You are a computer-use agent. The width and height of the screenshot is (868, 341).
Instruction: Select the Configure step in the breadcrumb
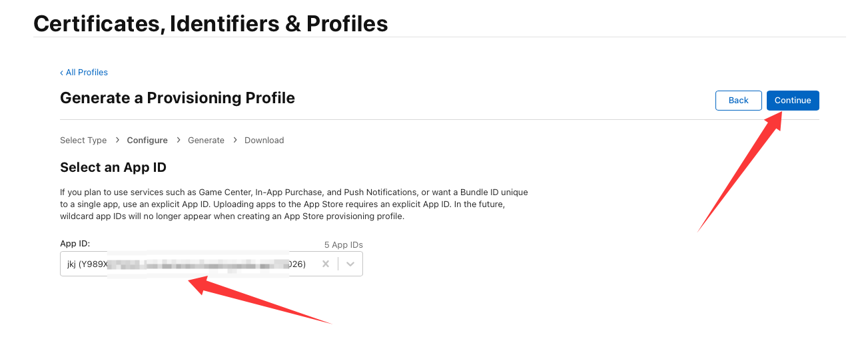pyautogui.click(x=147, y=141)
